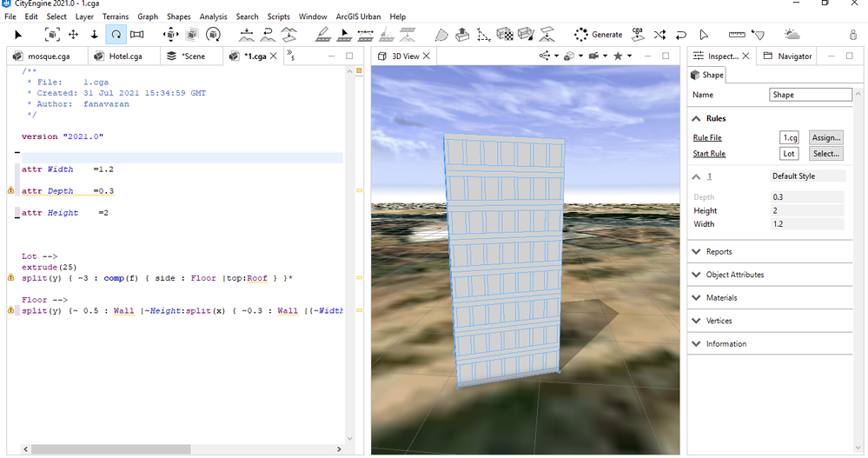Toggle the weather sun-cloud lighting icon
This screenshot has width=868, height=458.
coord(792,35)
